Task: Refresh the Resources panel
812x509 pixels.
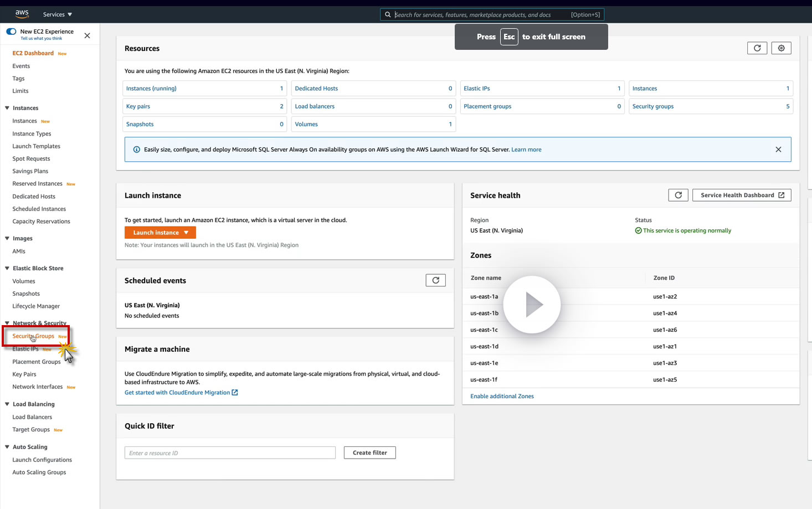Action: [x=757, y=48]
